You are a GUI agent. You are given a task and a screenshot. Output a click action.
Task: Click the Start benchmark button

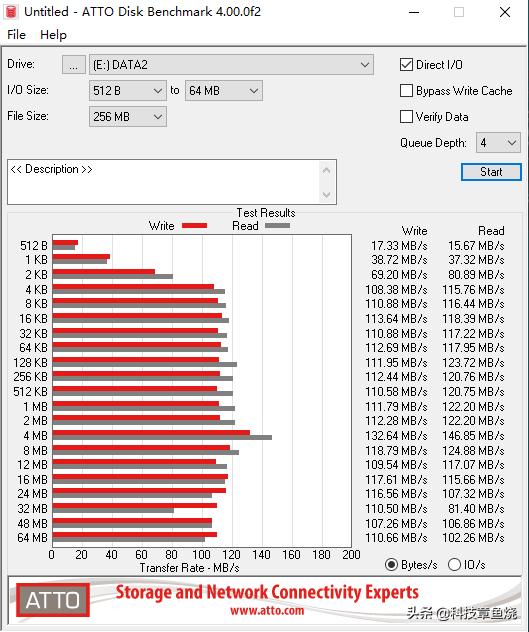pos(491,172)
